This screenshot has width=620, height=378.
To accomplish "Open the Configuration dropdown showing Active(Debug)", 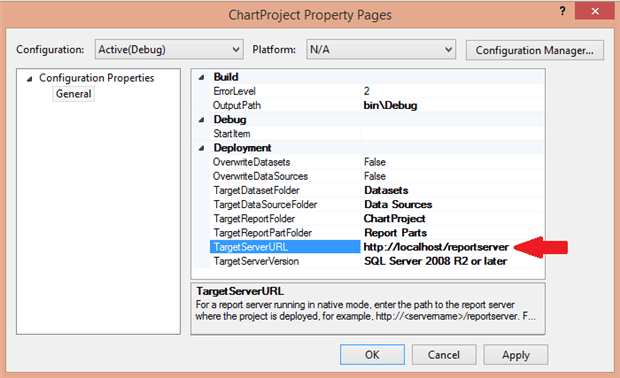I will pyautogui.click(x=169, y=49).
